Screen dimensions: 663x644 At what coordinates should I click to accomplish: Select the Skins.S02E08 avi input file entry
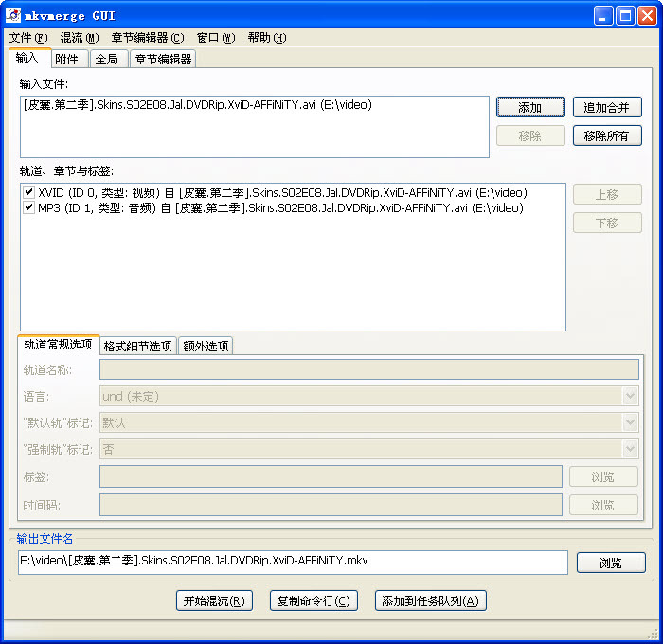click(197, 105)
